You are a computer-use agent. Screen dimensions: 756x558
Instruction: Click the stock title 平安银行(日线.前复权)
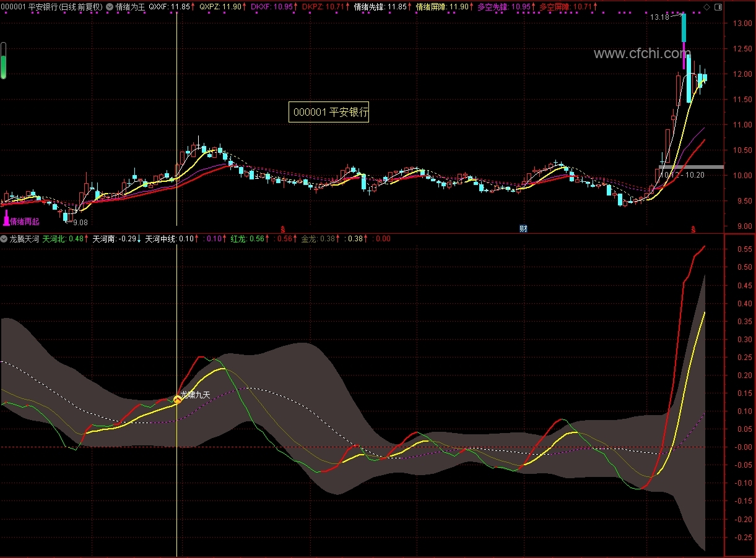65,7
